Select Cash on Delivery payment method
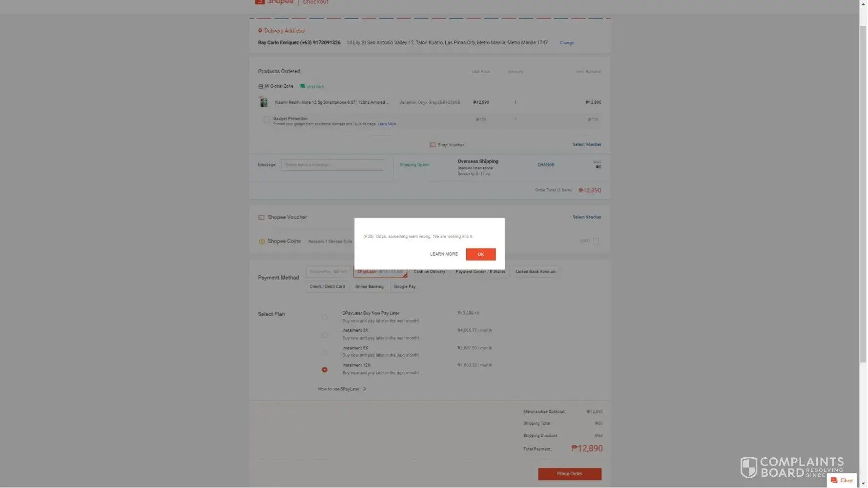868x488 pixels. [x=429, y=272]
